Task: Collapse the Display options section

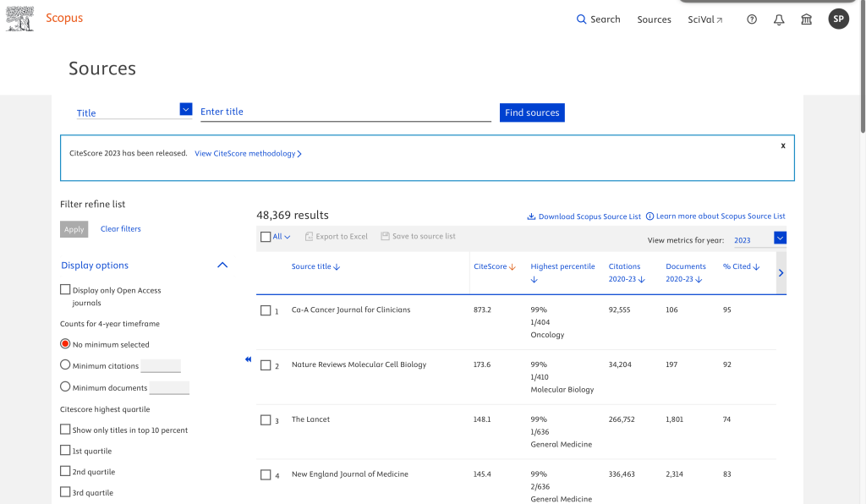Action: pyautogui.click(x=222, y=265)
